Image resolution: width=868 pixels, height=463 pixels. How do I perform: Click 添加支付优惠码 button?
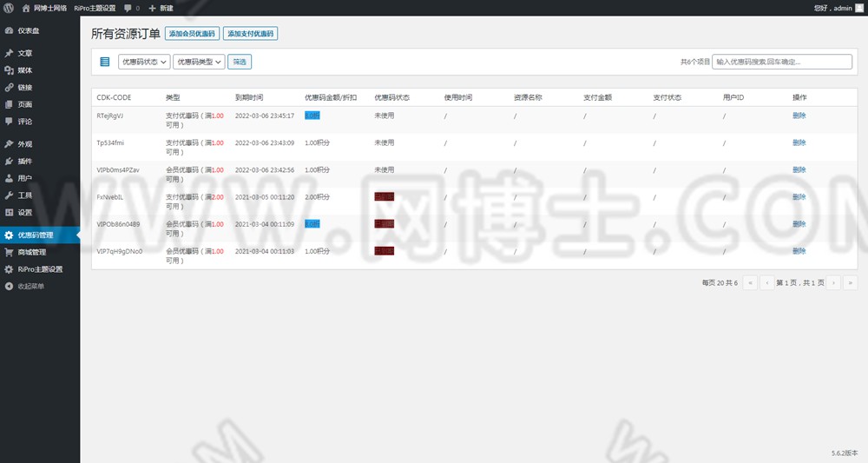pos(251,34)
